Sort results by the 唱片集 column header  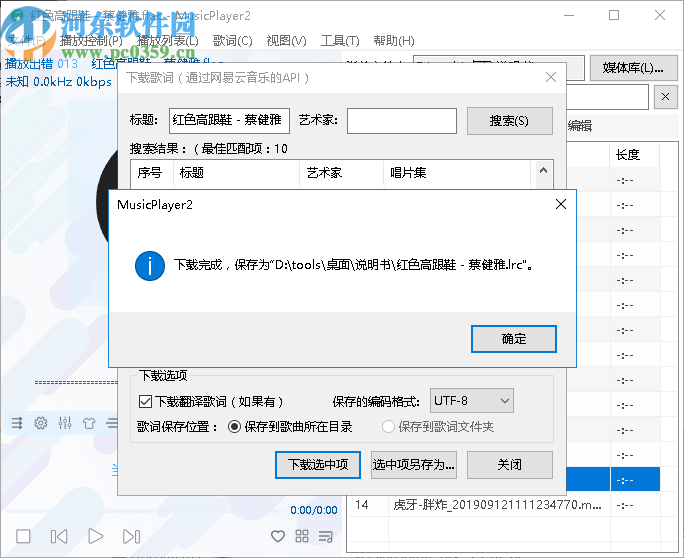point(457,173)
